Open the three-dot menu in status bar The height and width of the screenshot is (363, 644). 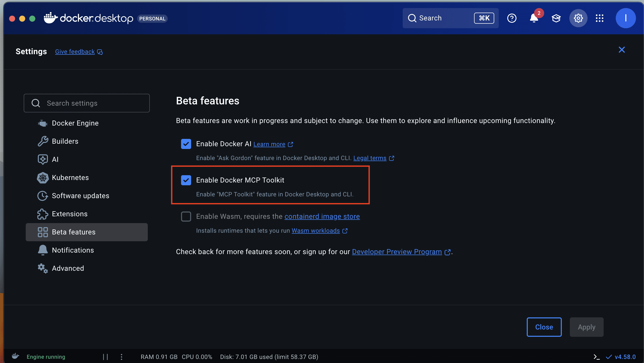point(122,357)
